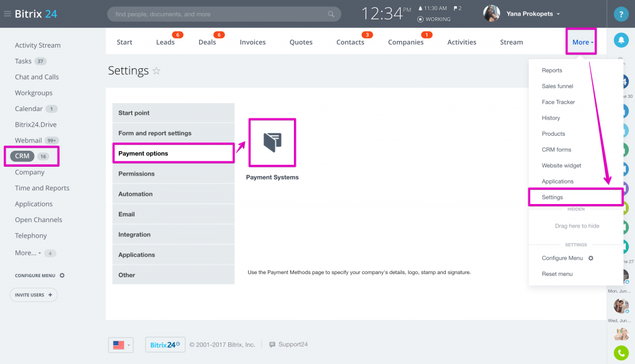This screenshot has width=635, height=364.
Task: Open Calendar in the sidebar
Action: [x=29, y=109]
